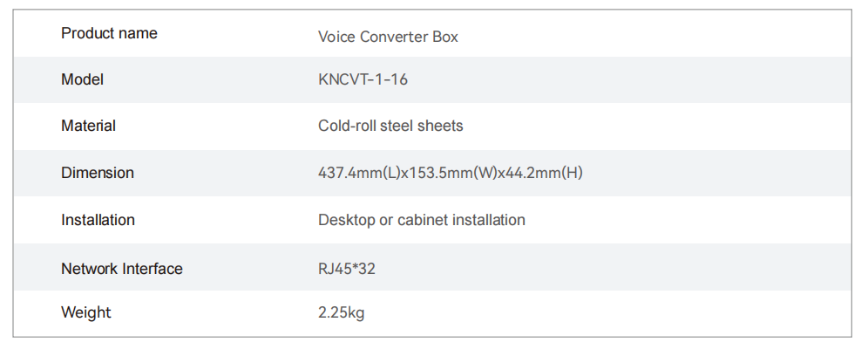Click the 2.25kg weight value
Image resolution: width=868 pixels, height=363 pixels.
pyautogui.click(x=342, y=312)
